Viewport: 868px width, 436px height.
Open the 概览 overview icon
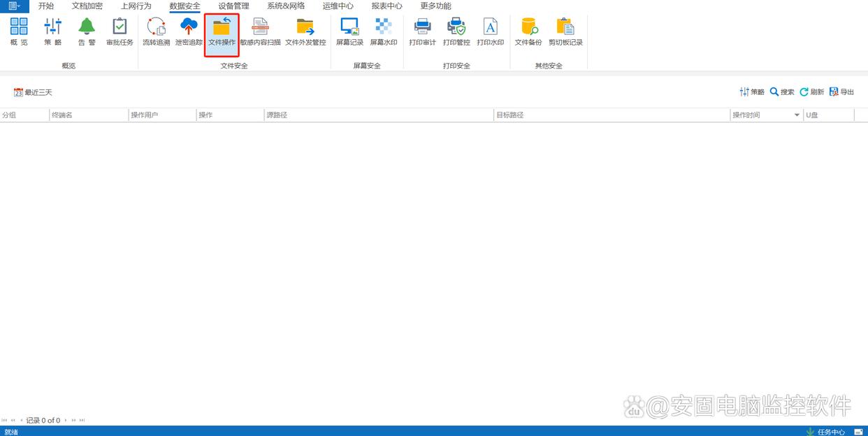19,32
